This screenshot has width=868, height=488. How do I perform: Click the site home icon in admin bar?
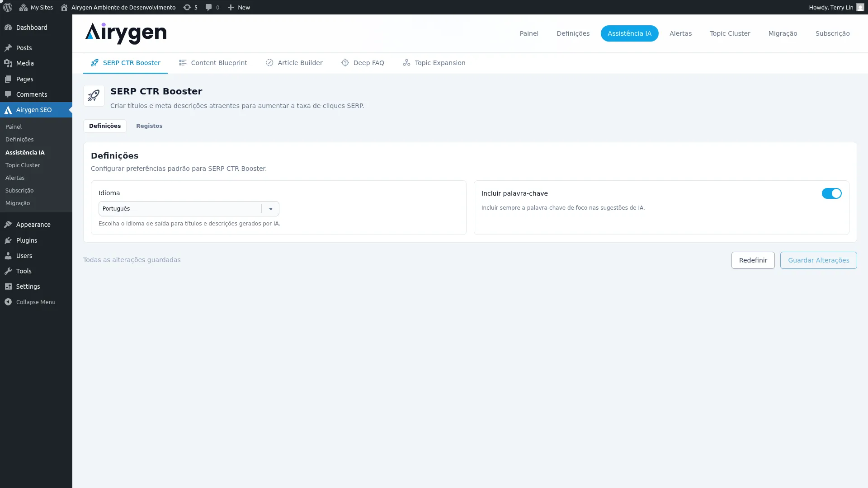64,7
